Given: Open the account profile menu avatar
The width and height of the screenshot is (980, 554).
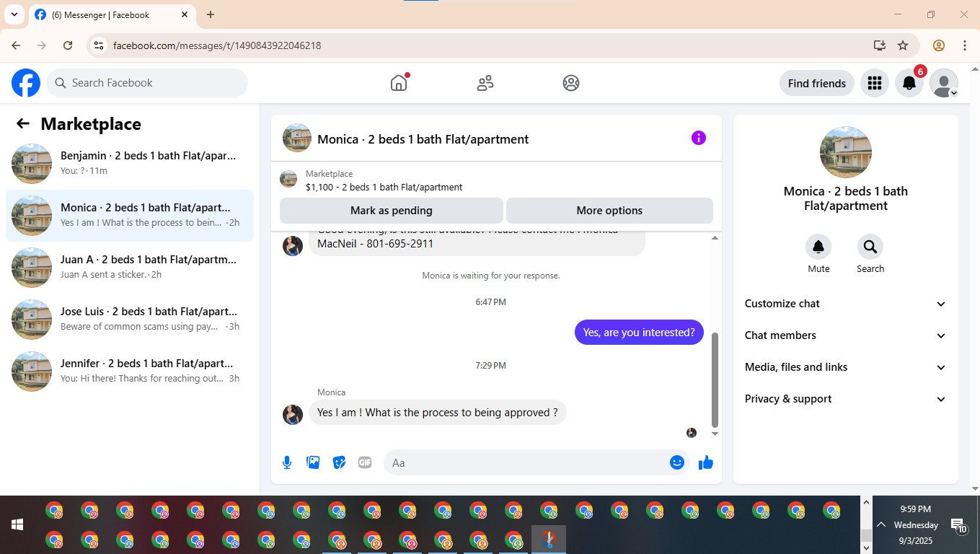Looking at the screenshot, I should 944,83.
